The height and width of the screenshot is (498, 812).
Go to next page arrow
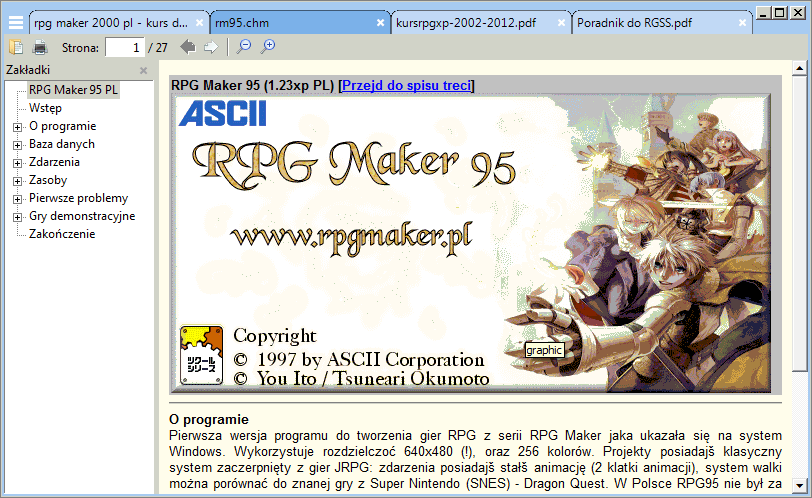211,48
